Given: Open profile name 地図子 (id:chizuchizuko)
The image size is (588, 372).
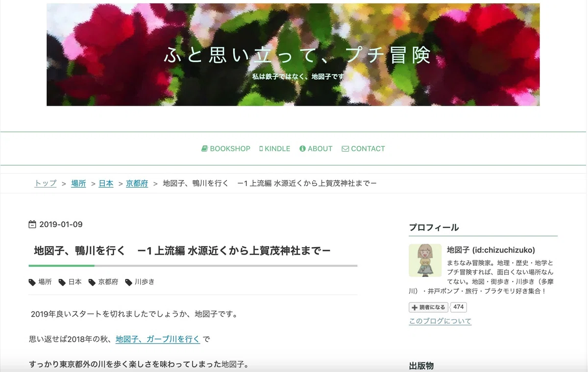Looking at the screenshot, I should click(491, 250).
